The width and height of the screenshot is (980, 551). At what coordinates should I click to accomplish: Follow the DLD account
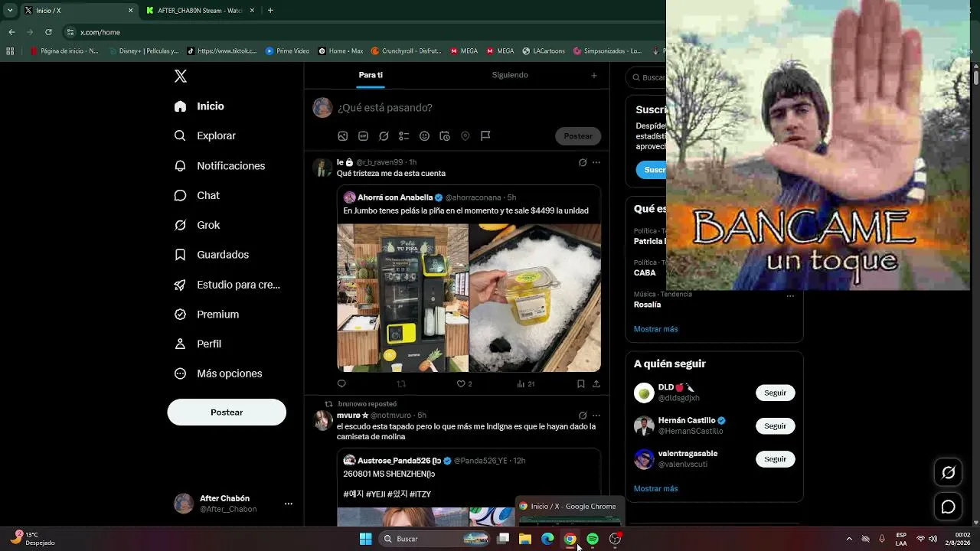click(775, 393)
